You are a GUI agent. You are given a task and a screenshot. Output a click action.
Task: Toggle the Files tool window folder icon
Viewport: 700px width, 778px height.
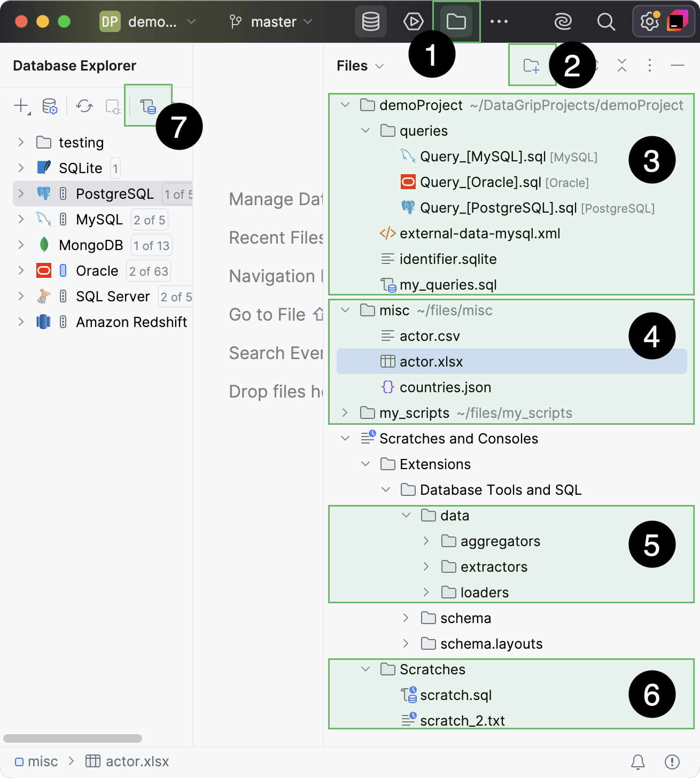456,21
